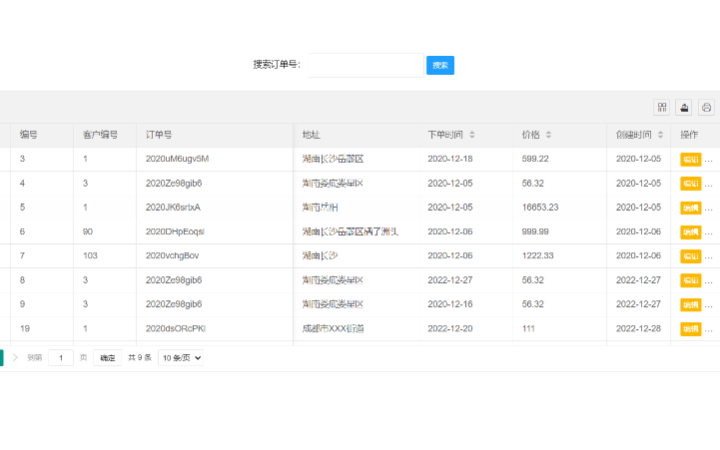Open the 10 条/页 page size dropdown
This screenshot has width=720, height=450.
(x=181, y=357)
